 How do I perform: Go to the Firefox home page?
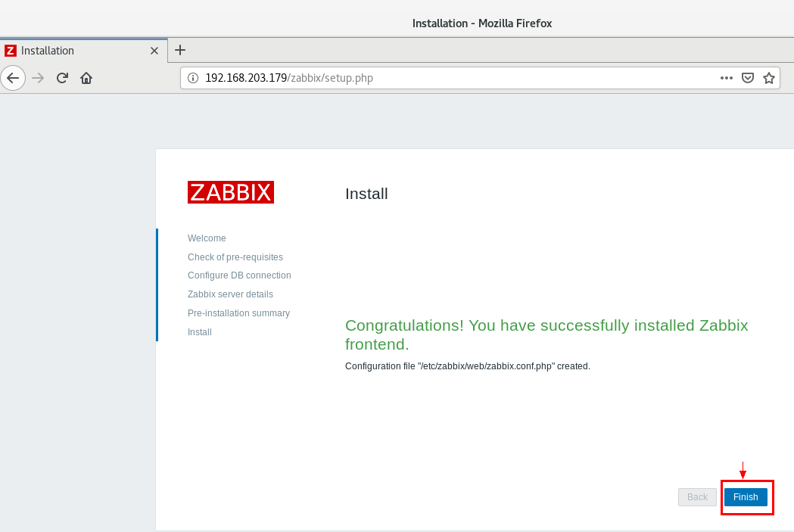86,78
